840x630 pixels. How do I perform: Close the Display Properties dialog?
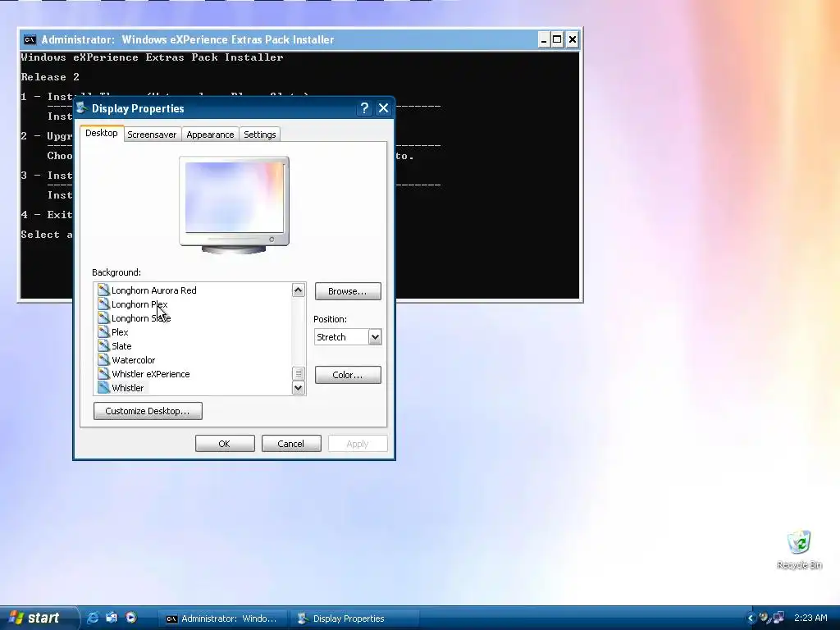[x=384, y=108]
